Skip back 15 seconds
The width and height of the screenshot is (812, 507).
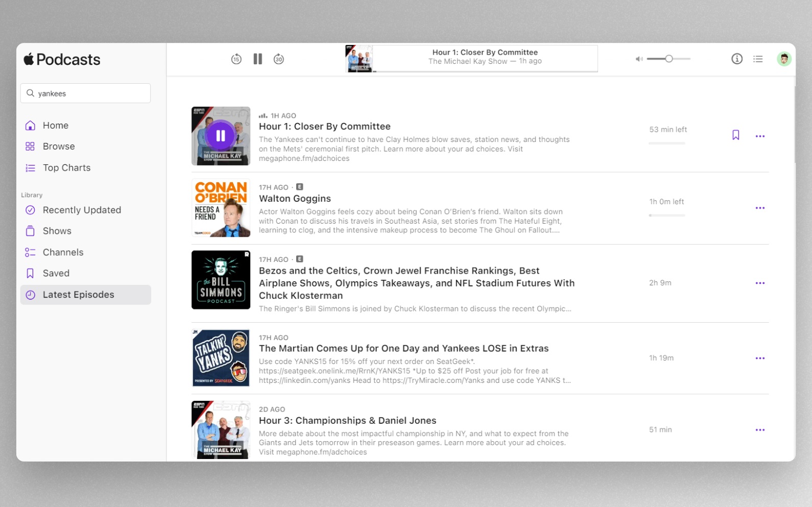pyautogui.click(x=236, y=59)
